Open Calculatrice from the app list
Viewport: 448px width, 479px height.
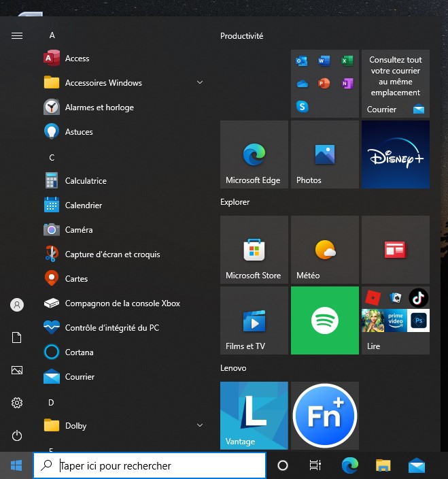pos(86,181)
